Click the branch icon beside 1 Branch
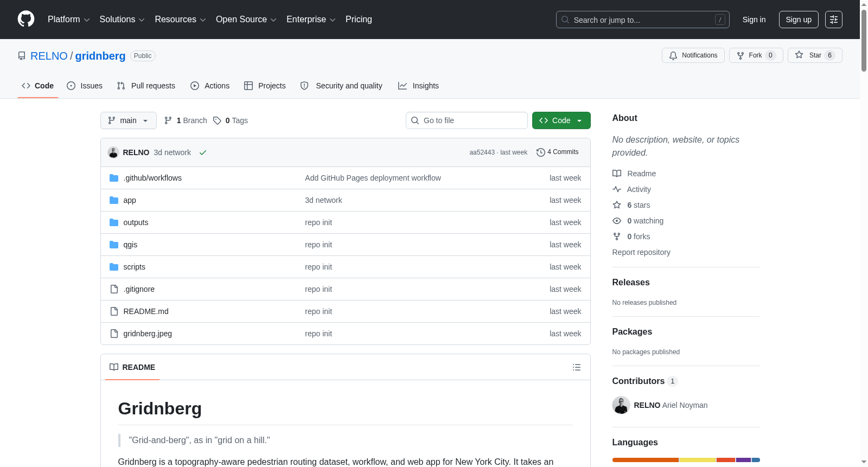 click(168, 120)
